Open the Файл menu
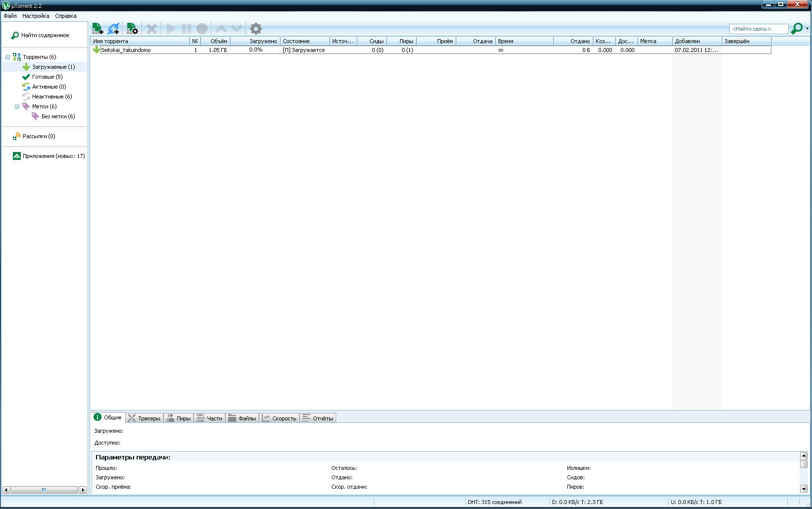This screenshot has height=509, width=812. (10, 16)
